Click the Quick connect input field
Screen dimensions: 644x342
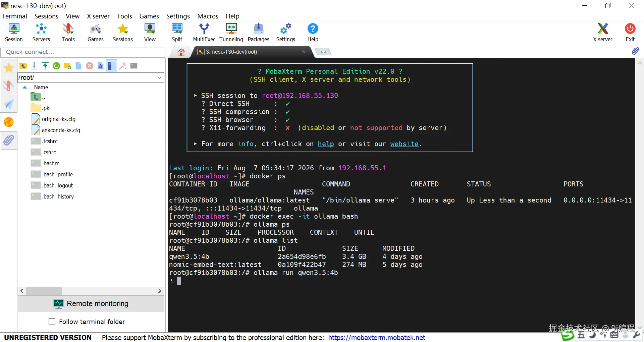(x=83, y=52)
